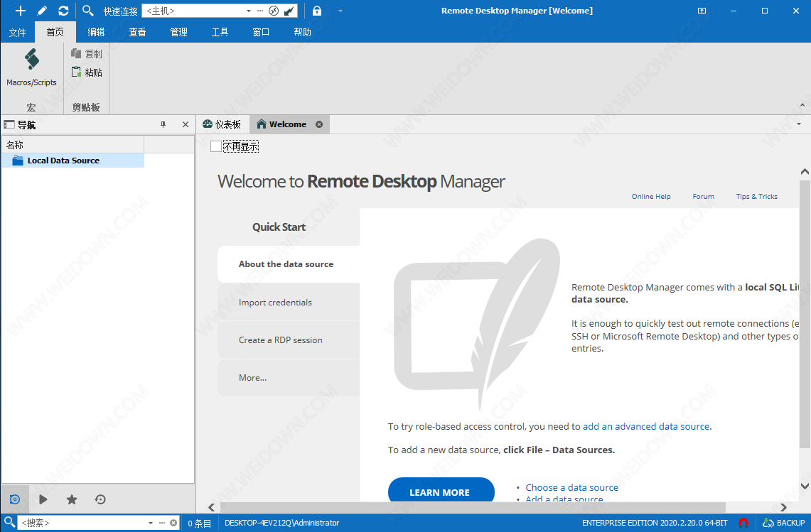811x532 pixels.
Task: Click the padlock lock icon in the title bar
Action: pyautogui.click(x=317, y=11)
